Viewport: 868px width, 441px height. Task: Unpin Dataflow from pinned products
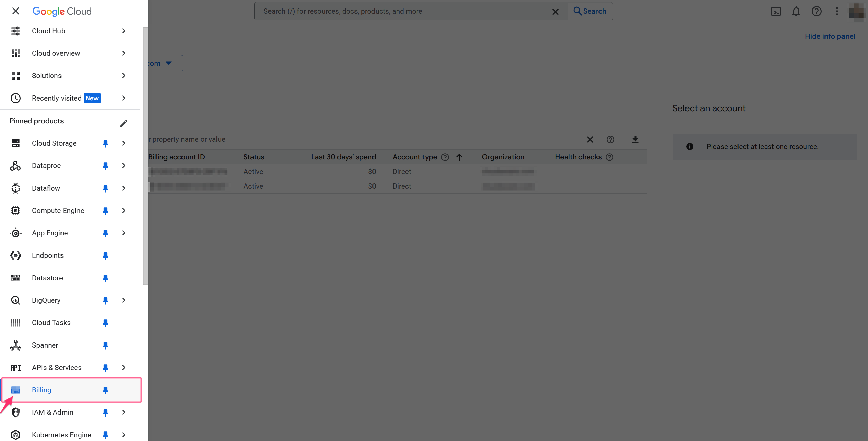click(x=105, y=188)
